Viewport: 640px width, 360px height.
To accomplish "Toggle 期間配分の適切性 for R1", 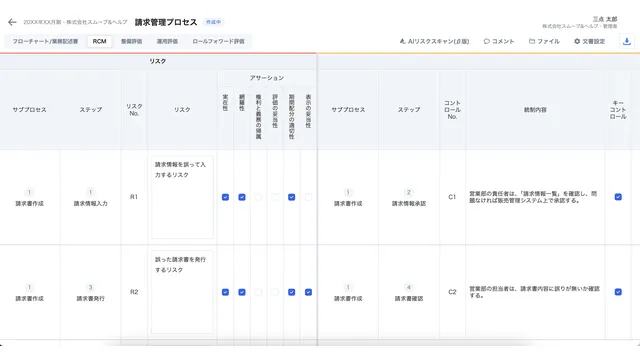I will click(291, 197).
